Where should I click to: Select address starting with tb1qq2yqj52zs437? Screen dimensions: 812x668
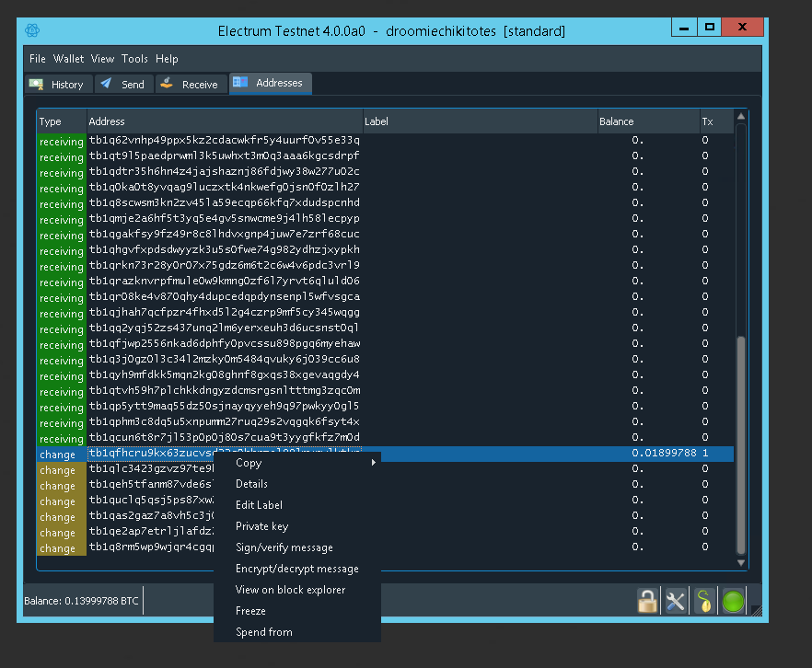coord(225,328)
